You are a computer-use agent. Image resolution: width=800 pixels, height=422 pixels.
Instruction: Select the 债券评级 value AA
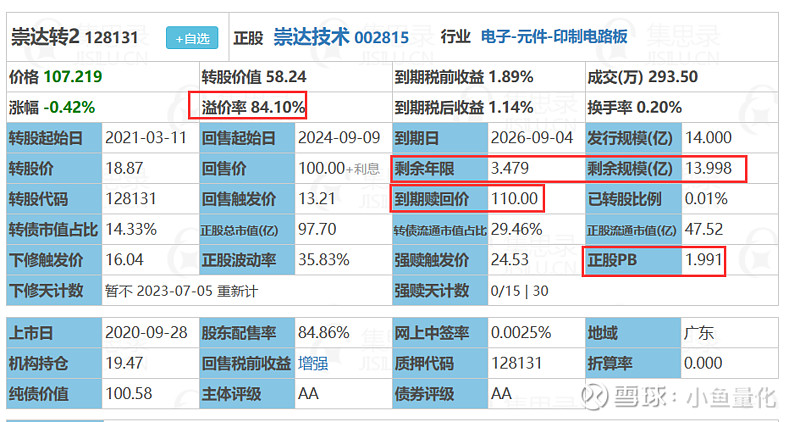pyautogui.click(x=501, y=393)
